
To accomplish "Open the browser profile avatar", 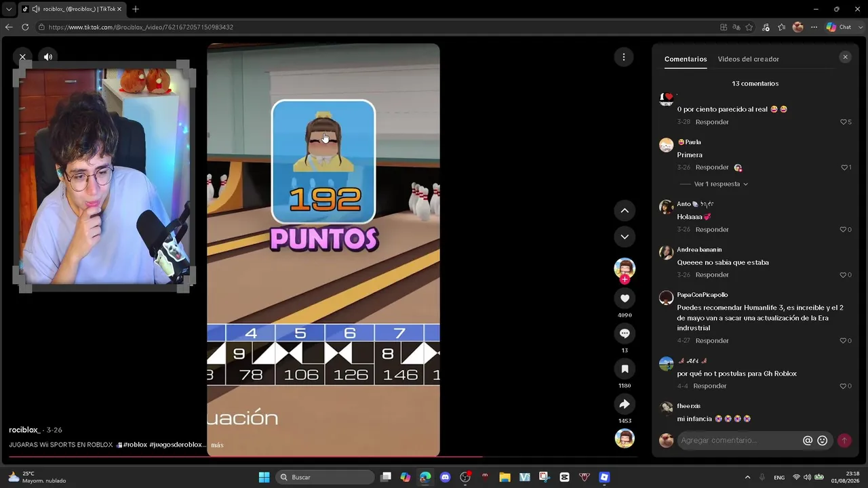I will click(x=798, y=27).
